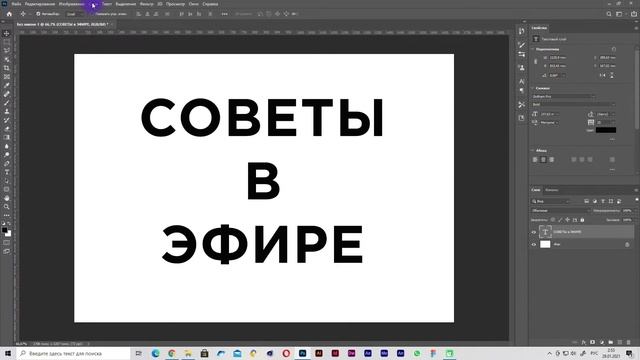
Task: Open the Bold font style dropdown
Action: [x=574, y=104]
